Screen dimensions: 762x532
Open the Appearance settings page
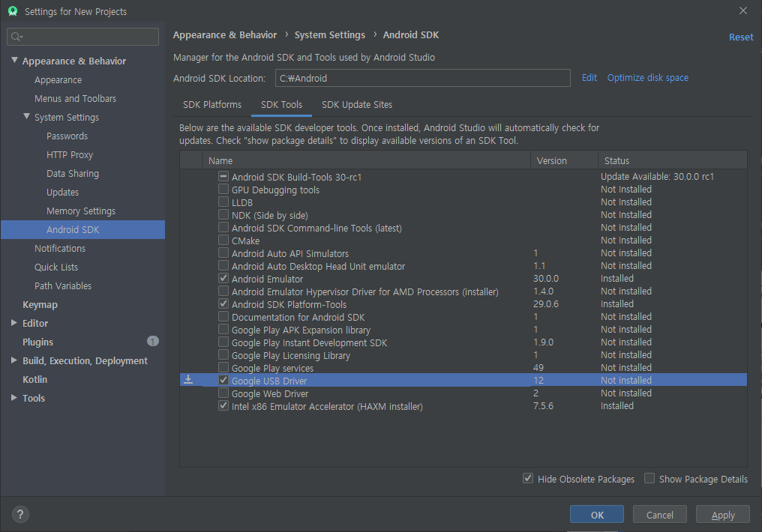point(58,79)
